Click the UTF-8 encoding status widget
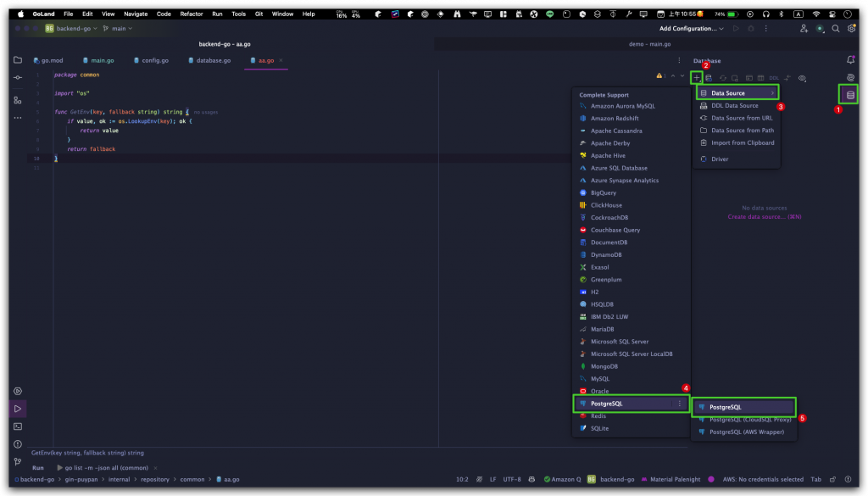This screenshot has width=868, height=496. 511,479
